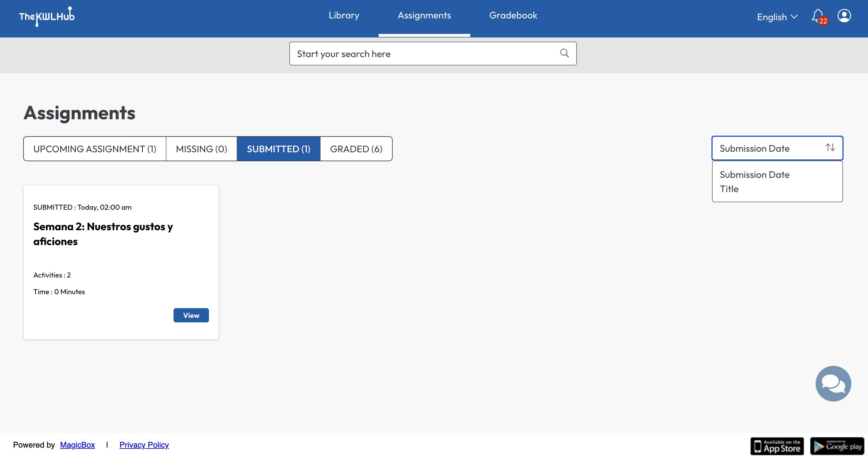Expand the English language dropdown
Viewport: 868px width, 461px height.
777,17
